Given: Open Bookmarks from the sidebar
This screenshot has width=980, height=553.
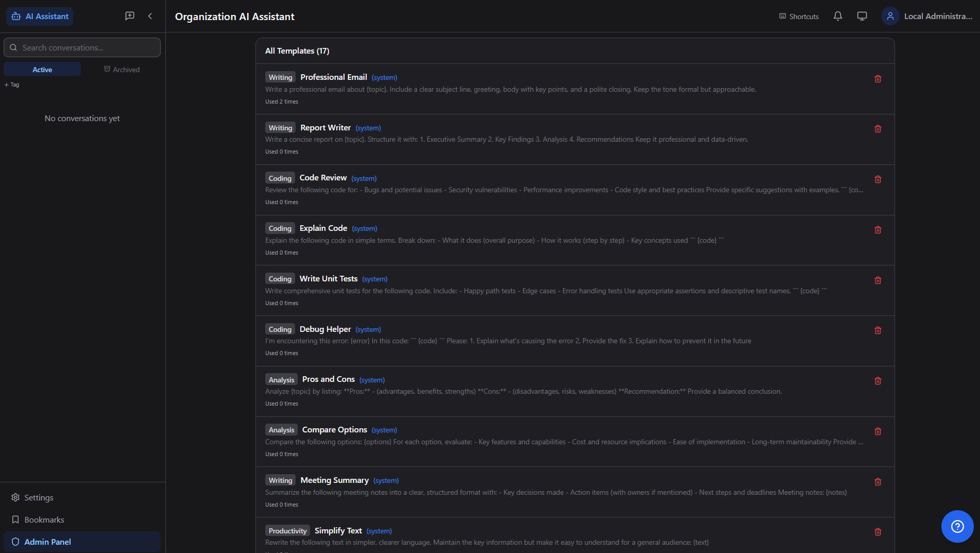Looking at the screenshot, I should (44, 520).
